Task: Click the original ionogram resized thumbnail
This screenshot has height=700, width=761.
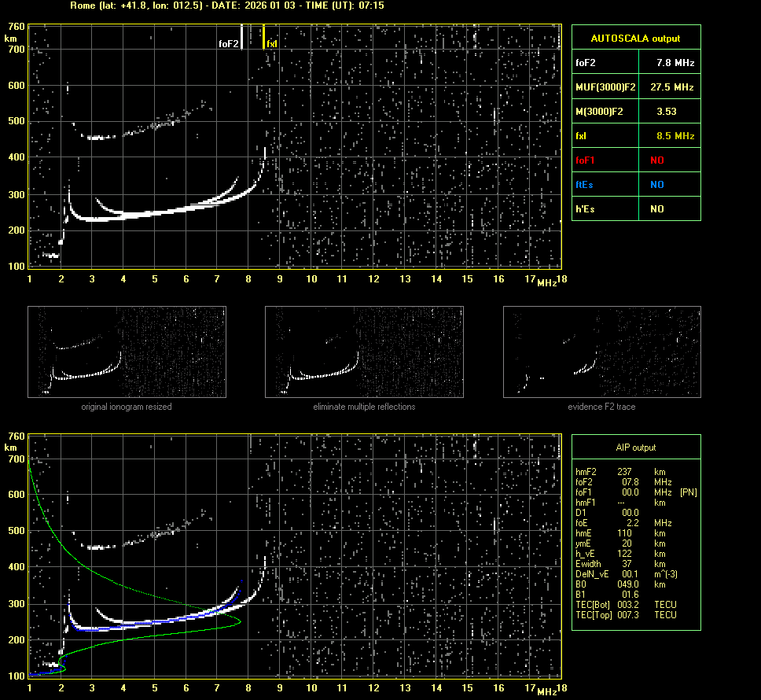Action: pyautogui.click(x=127, y=352)
